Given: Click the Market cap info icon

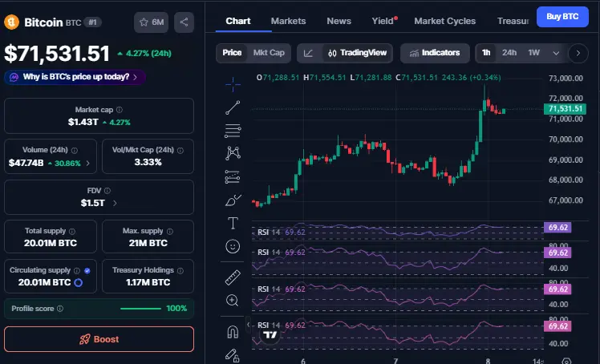Looking at the screenshot, I should (120, 110).
